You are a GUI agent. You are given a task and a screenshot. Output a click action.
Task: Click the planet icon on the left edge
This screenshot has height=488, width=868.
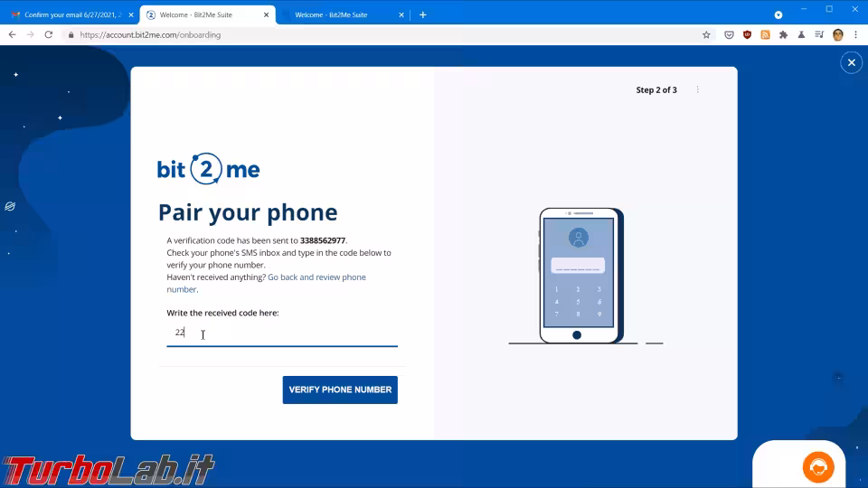[10, 206]
